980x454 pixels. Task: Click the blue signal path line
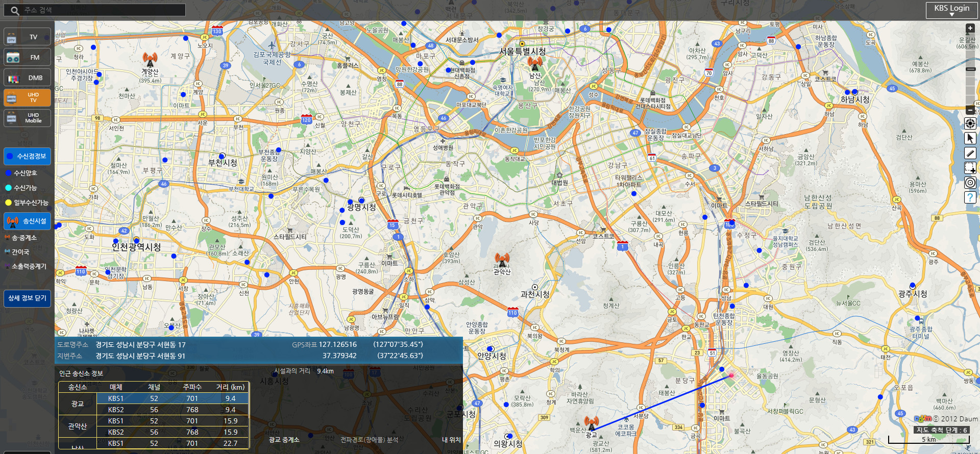[x=661, y=402]
